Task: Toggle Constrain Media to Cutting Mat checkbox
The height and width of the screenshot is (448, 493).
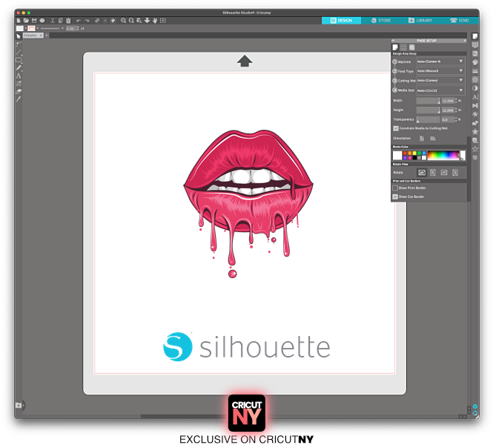Action: pyautogui.click(x=396, y=128)
